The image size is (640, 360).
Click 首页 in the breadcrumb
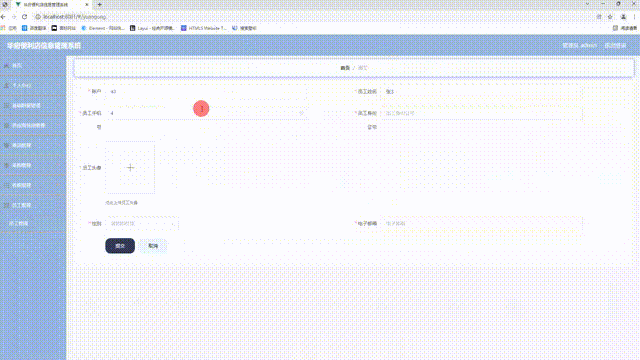pyautogui.click(x=345, y=68)
